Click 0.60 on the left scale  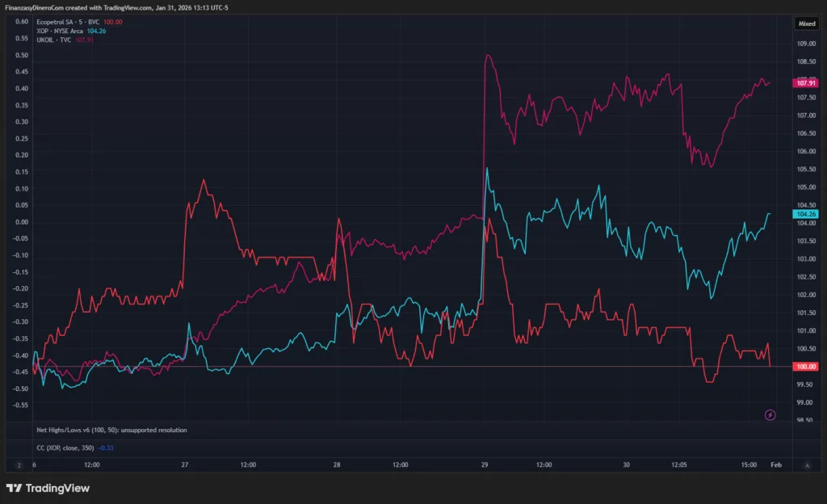(x=22, y=22)
